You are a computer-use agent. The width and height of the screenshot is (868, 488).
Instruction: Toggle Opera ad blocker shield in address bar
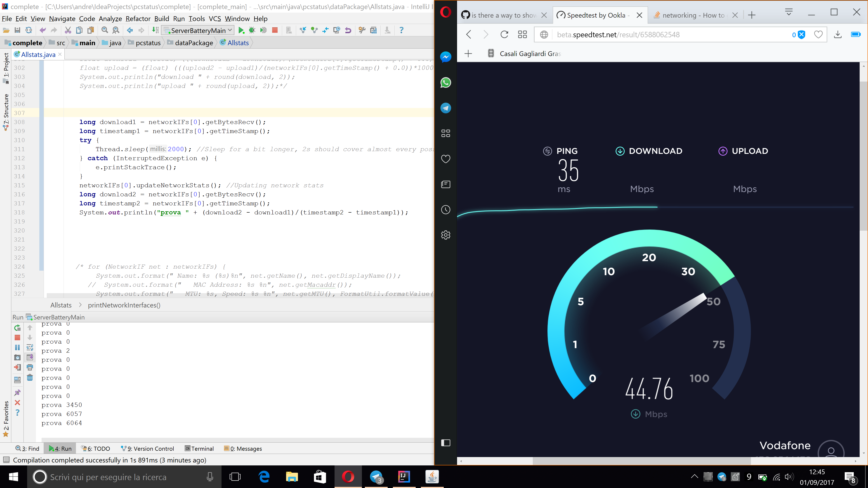[x=801, y=35]
